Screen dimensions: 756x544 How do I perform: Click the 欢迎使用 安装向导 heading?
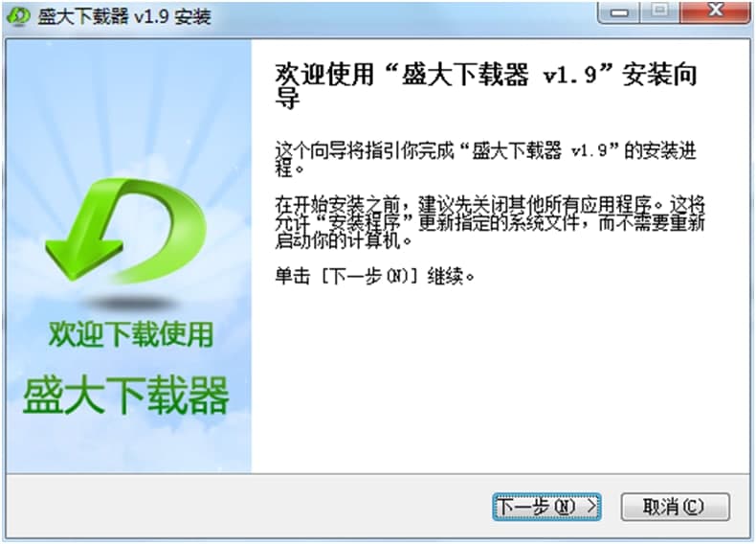(x=486, y=85)
